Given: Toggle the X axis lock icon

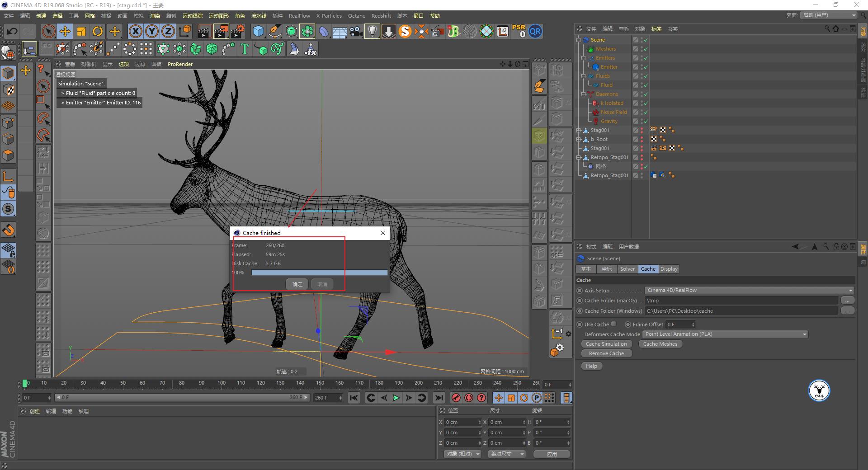Looking at the screenshot, I should [x=135, y=31].
